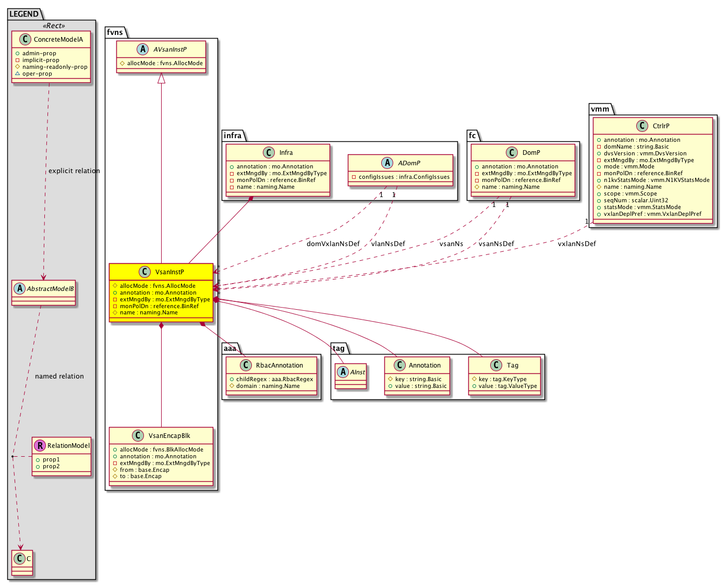The width and height of the screenshot is (728, 585).
Task: Select the LEGEND package tab
Action: 24,14
